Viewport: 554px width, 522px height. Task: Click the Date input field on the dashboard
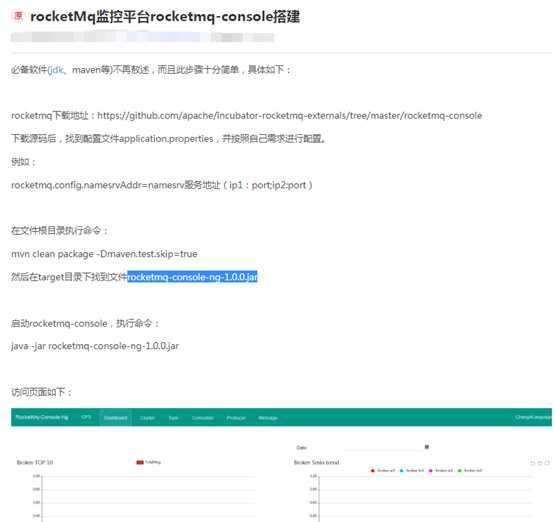pyautogui.click(x=383, y=447)
